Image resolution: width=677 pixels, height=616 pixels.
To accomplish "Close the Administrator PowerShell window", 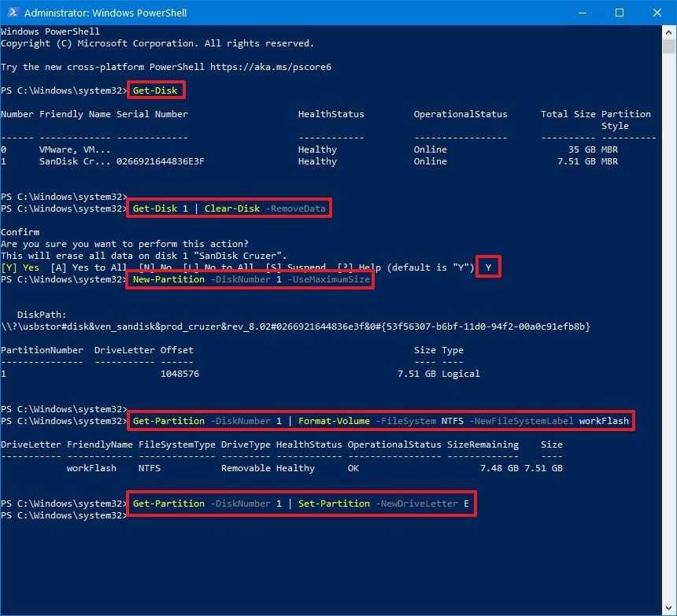I will coord(656,13).
